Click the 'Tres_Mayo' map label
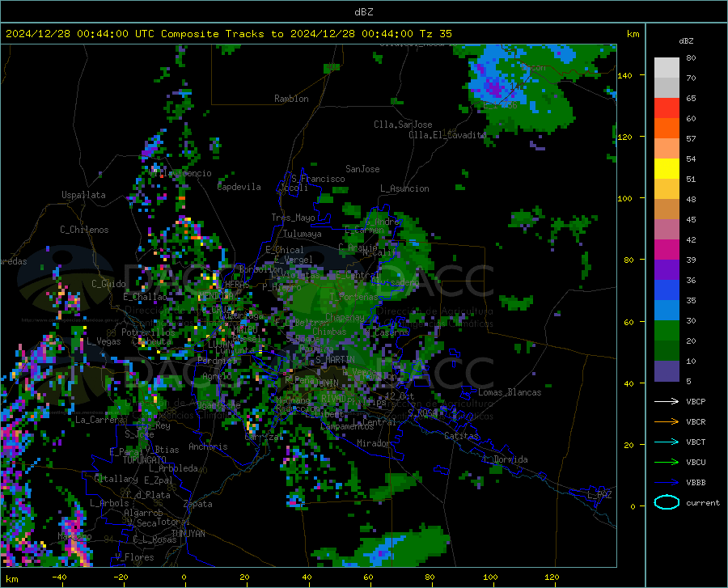The width and height of the screenshot is (728, 588). pos(293,218)
